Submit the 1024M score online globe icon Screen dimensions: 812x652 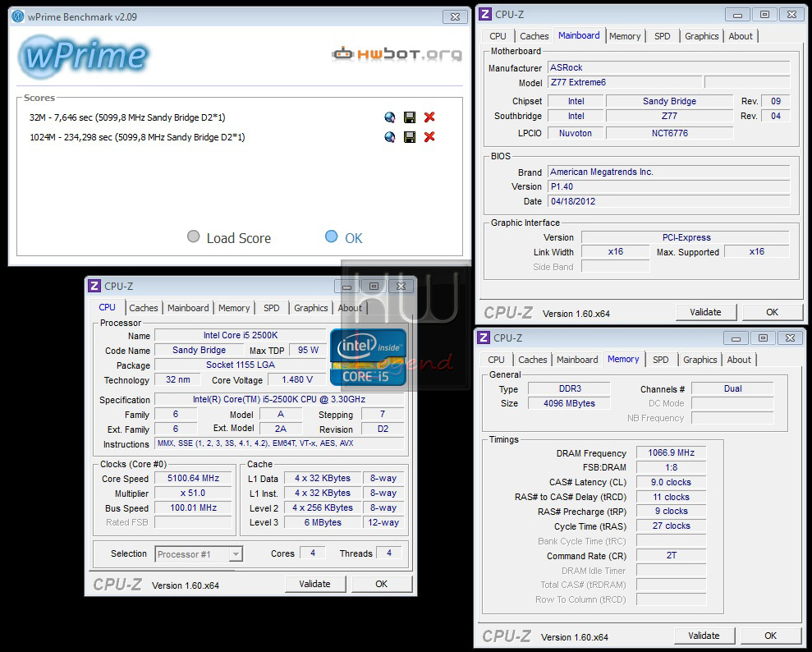(x=390, y=137)
